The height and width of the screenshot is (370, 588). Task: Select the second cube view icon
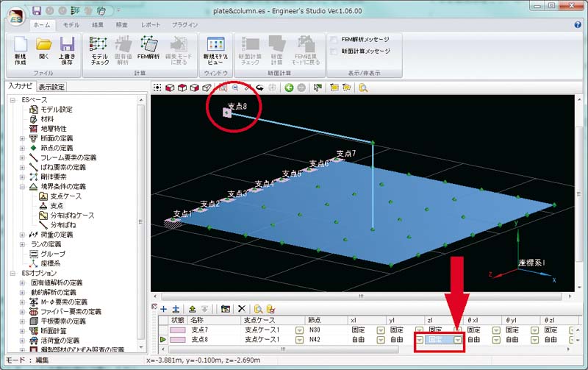182,88
